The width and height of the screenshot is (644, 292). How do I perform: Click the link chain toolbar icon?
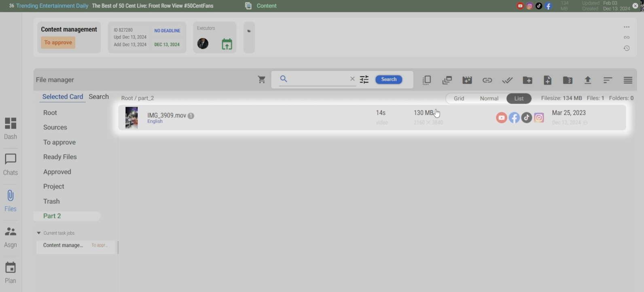point(487,80)
